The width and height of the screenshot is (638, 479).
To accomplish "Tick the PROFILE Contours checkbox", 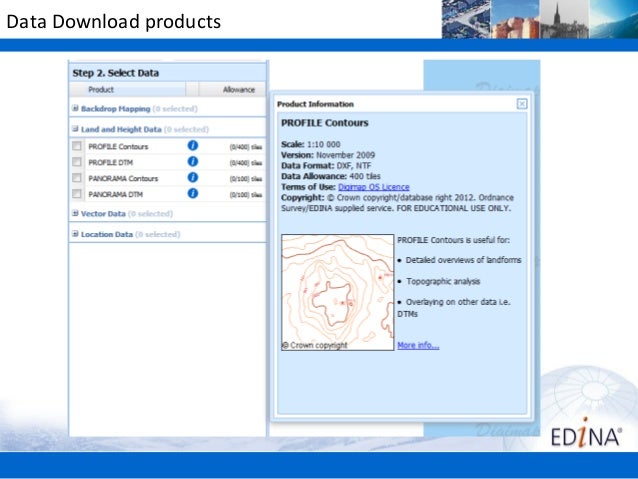I will [x=76, y=146].
